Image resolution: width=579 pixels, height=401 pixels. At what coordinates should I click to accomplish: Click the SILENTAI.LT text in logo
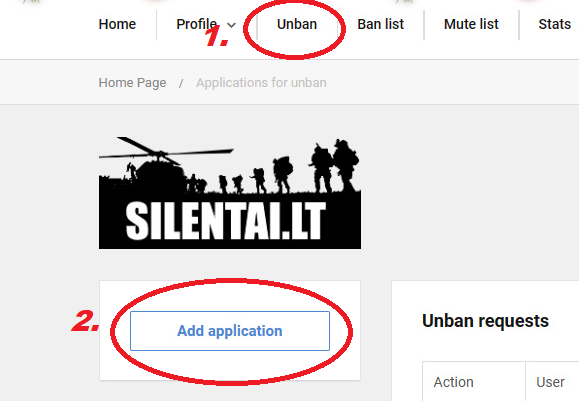(x=226, y=221)
